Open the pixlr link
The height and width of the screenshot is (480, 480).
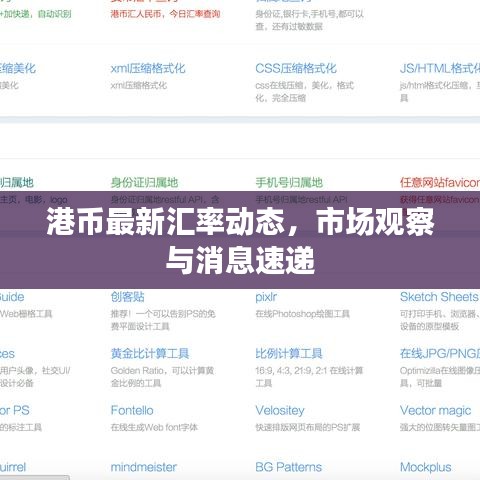tap(266, 297)
